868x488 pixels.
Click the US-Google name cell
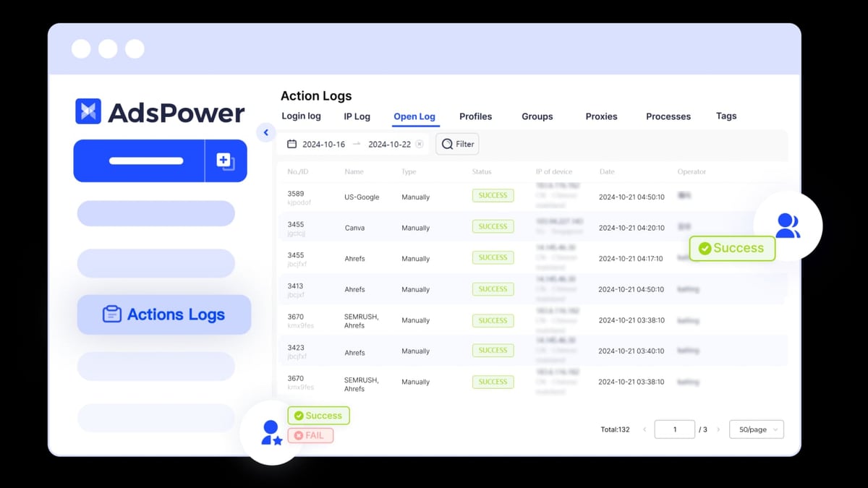362,197
